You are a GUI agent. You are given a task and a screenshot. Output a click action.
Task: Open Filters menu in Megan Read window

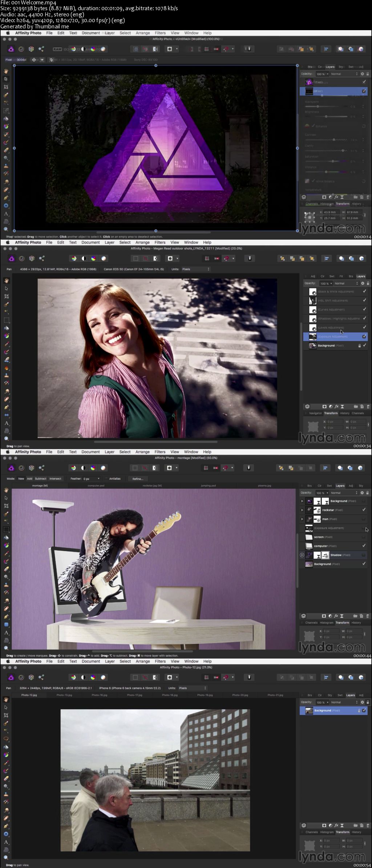point(160,243)
